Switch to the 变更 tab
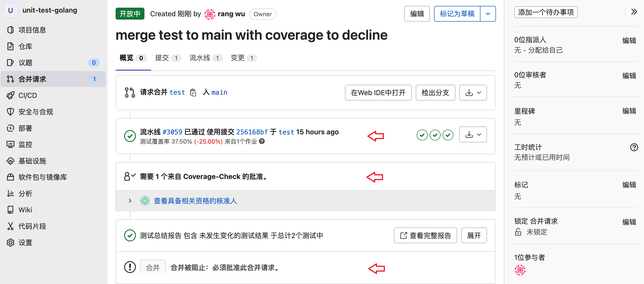This screenshot has height=284, width=644. 238,58
